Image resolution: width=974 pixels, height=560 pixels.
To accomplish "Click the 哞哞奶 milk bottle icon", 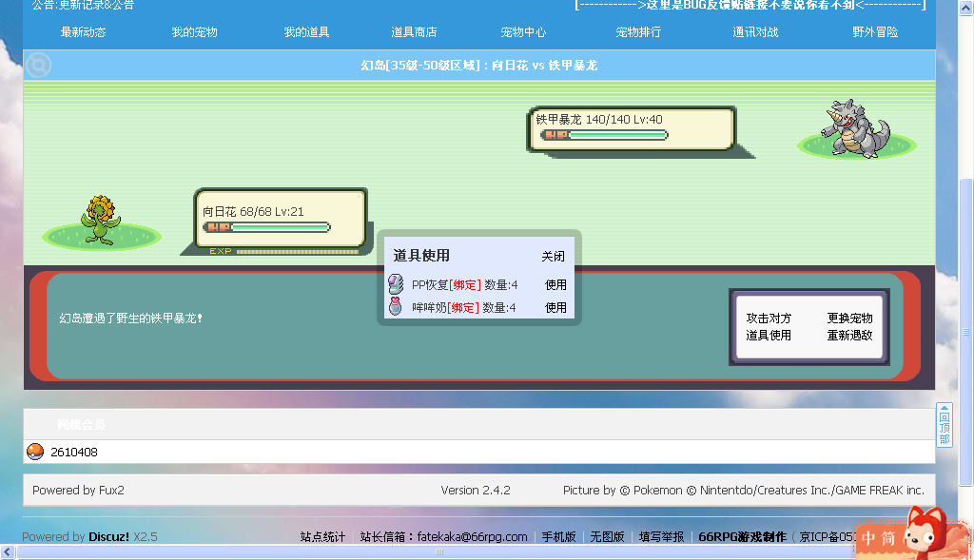I will (395, 306).
